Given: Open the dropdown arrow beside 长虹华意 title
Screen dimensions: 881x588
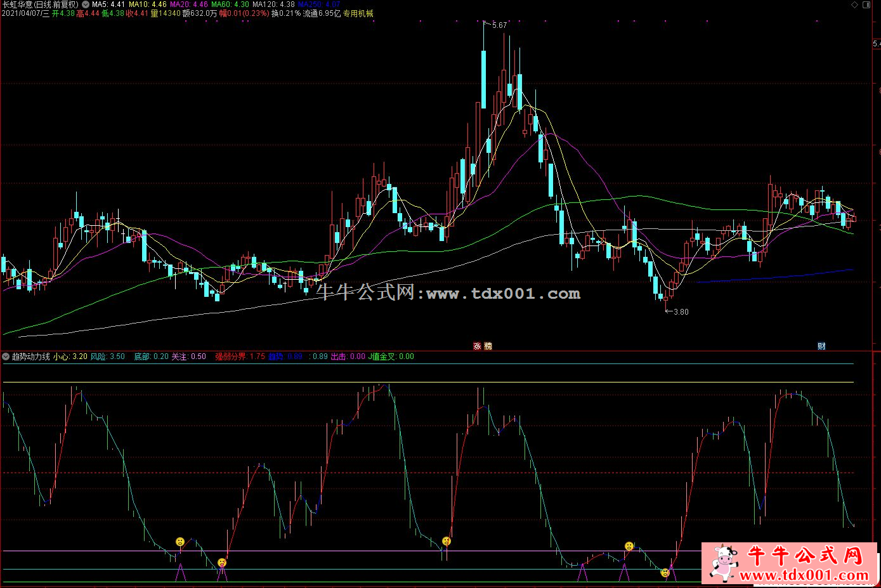Looking at the screenshot, I should (86, 4).
